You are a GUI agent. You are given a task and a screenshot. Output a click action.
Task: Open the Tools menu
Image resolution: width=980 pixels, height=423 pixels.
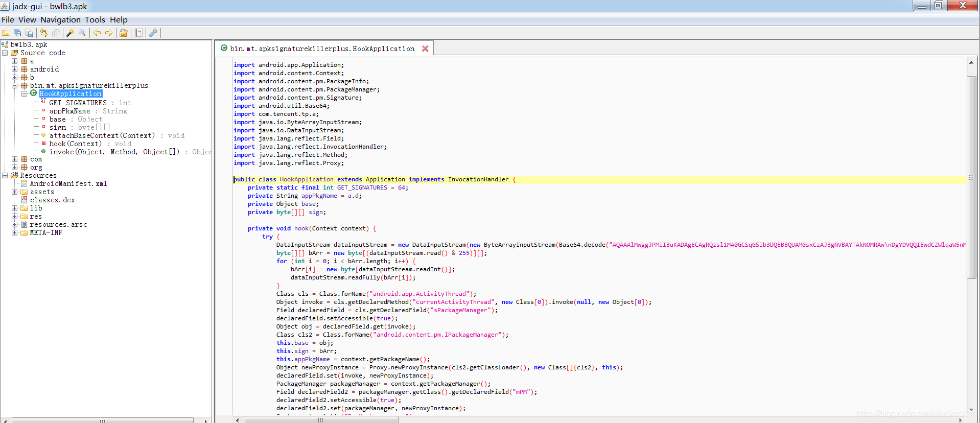click(95, 20)
